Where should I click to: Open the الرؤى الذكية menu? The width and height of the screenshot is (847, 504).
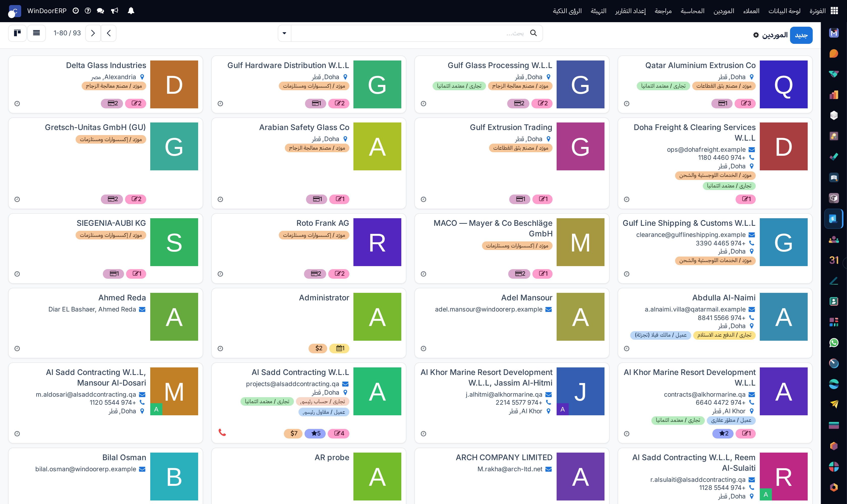pyautogui.click(x=567, y=11)
